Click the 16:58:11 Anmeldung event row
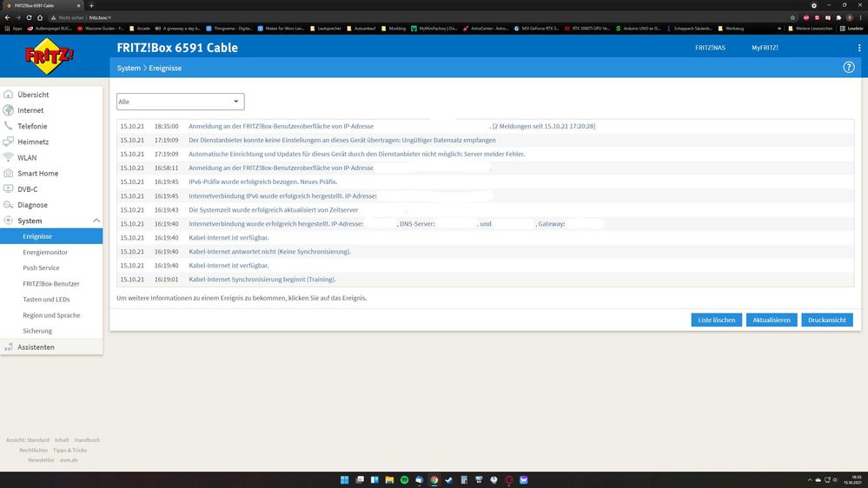868x488 pixels. (x=485, y=168)
